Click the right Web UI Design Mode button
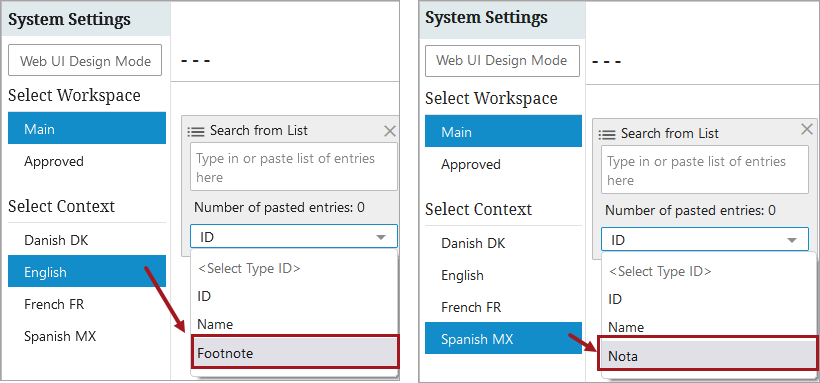 [502, 61]
